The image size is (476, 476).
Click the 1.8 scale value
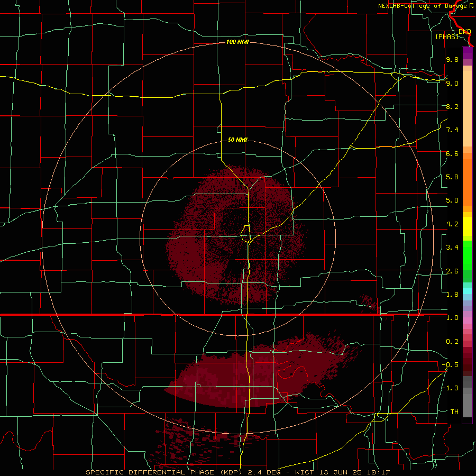click(452, 295)
